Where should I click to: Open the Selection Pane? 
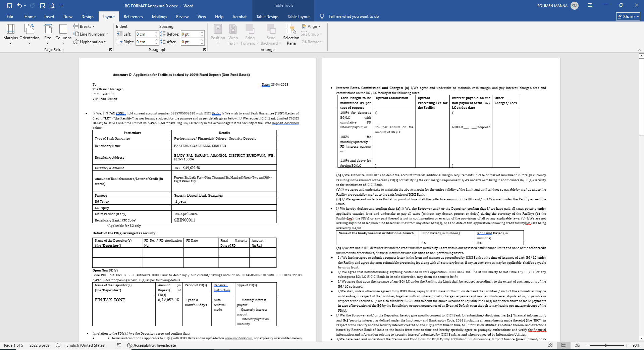click(x=291, y=34)
